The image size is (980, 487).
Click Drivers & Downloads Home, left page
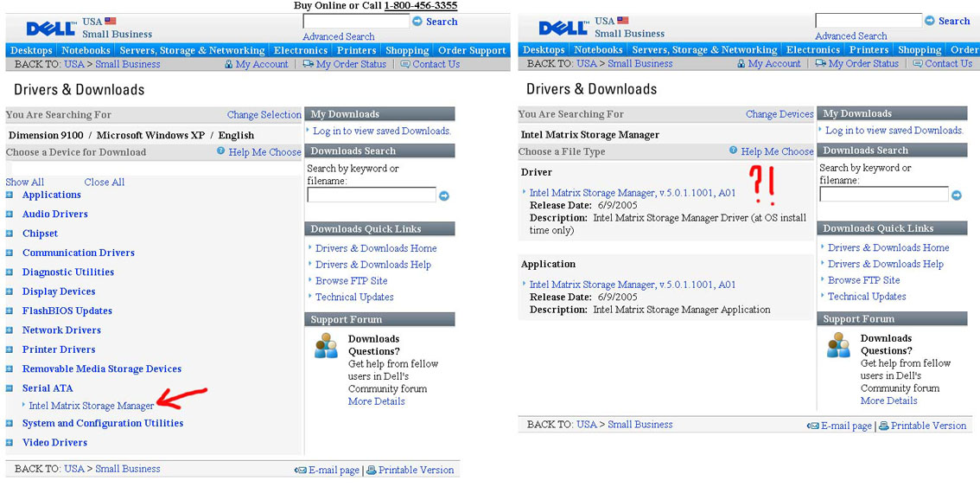pyautogui.click(x=376, y=248)
